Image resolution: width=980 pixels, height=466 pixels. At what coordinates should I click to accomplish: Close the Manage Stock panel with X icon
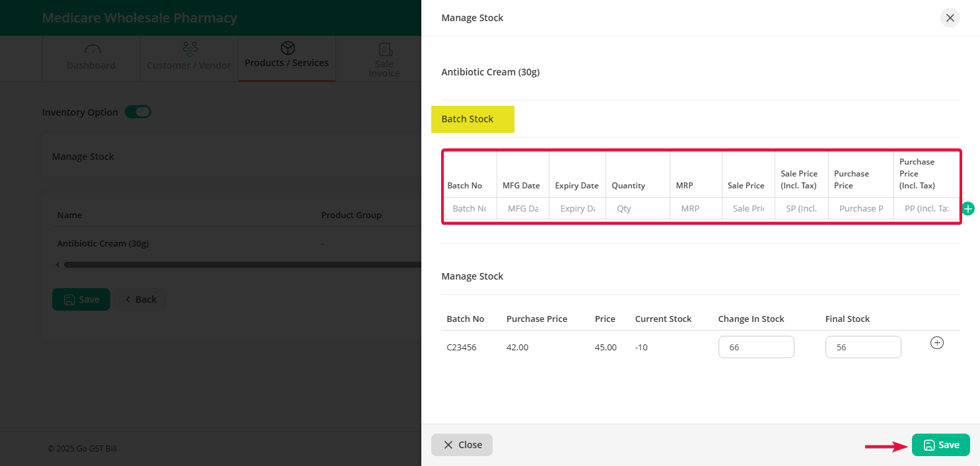point(950,18)
